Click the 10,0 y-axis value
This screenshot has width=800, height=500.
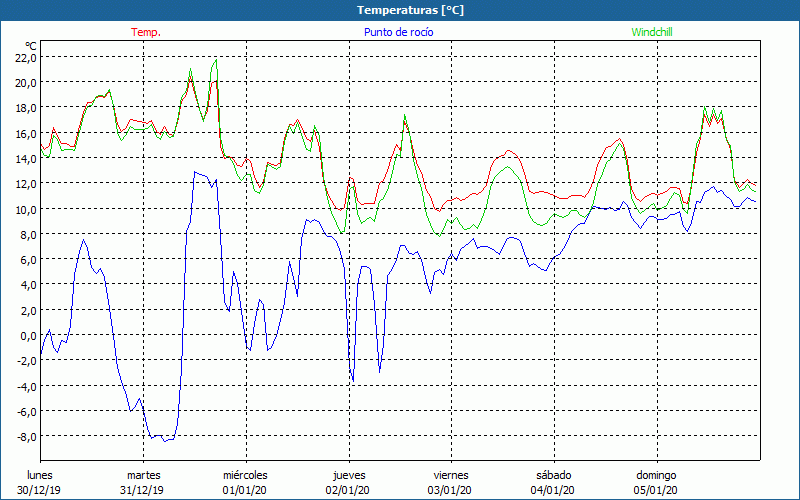tap(26, 209)
